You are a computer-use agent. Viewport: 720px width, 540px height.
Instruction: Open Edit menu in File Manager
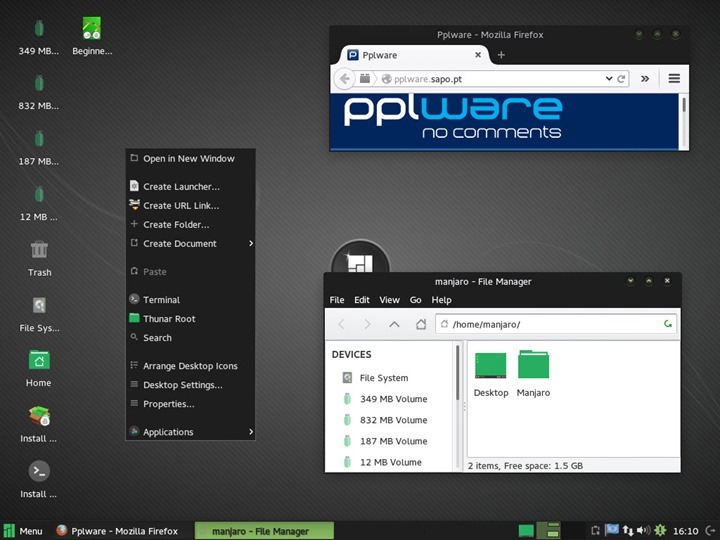(362, 300)
